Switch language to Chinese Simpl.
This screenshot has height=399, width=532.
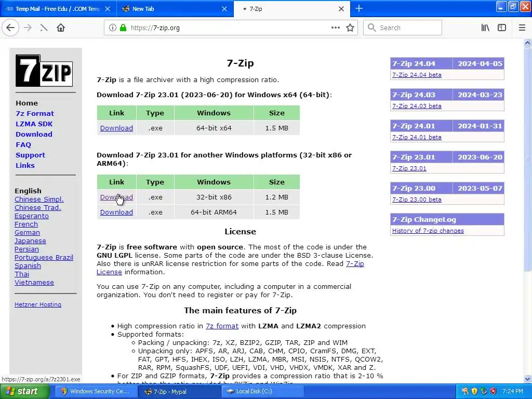39,199
